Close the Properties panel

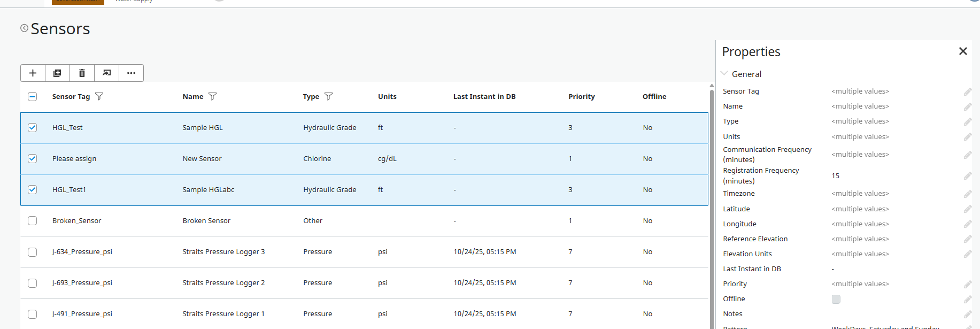pyautogui.click(x=963, y=51)
